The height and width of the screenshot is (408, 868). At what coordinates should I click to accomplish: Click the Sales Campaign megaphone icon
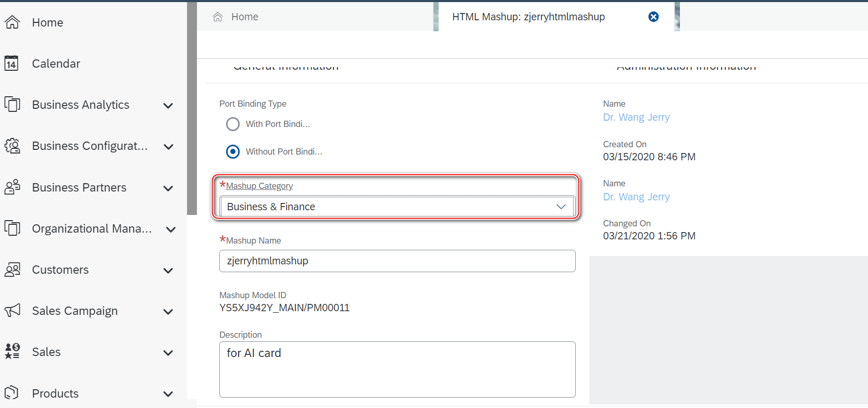[x=12, y=311]
